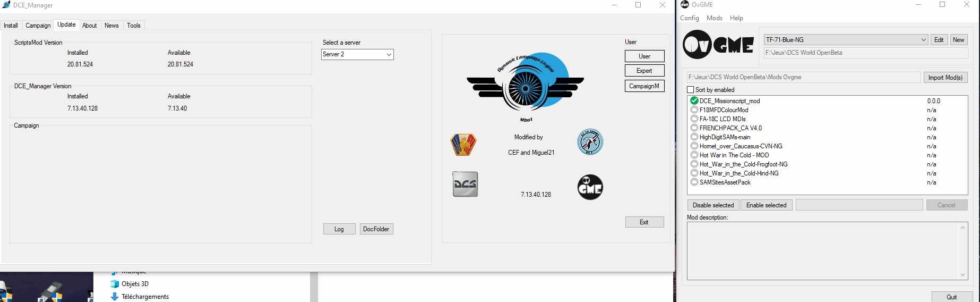980x302 pixels.
Task: Enable the Sort by enabled checkbox
Action: (691, 90)
